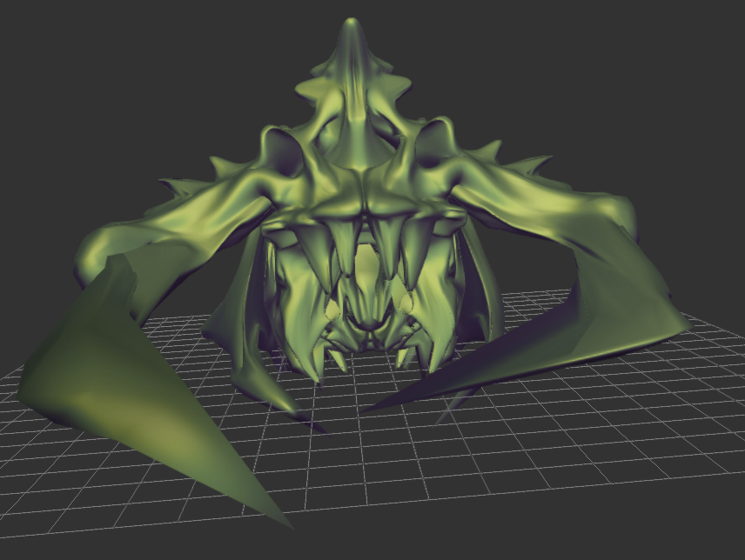Click the left upper fang tooth
The height and width of the screenshot is (560, 745).
point(344,247)
